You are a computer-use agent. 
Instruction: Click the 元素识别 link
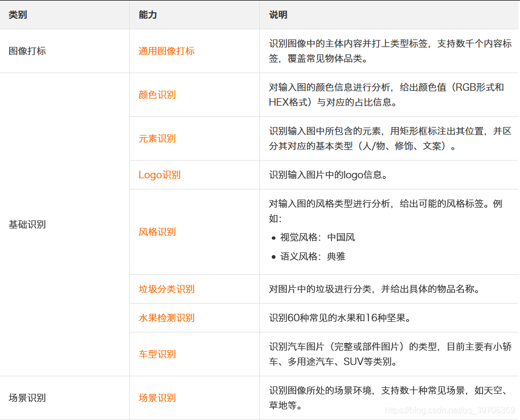(x=157, y=139)
